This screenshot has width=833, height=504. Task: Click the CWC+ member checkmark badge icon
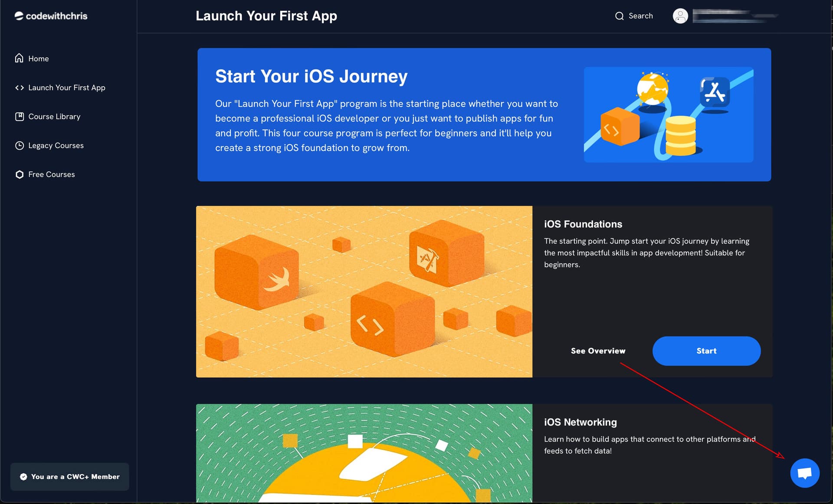pos(23,477)
